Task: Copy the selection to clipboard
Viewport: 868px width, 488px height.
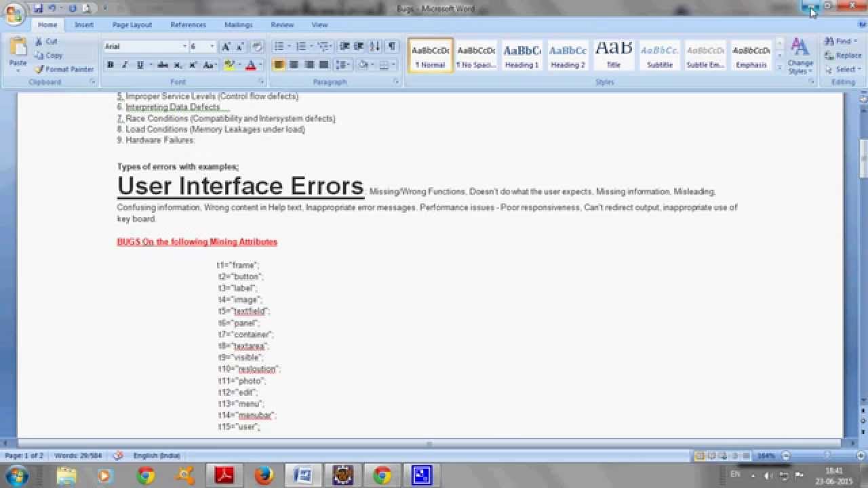Action: 49,56
